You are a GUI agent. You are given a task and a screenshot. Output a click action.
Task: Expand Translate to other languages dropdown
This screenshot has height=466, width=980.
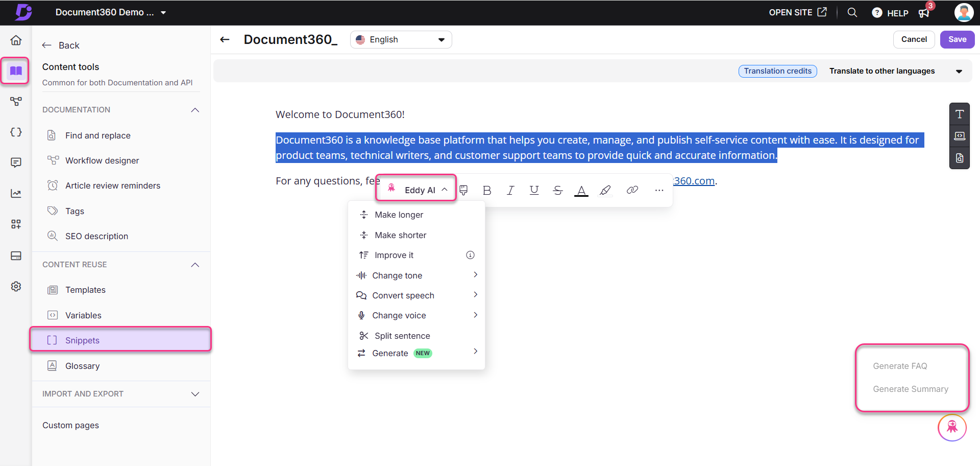[959, 71]
